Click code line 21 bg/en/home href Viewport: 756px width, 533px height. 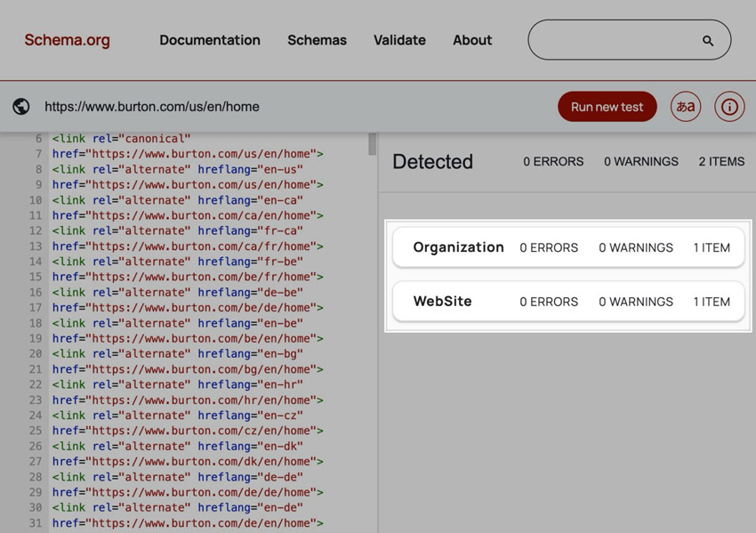coord(188,369)
